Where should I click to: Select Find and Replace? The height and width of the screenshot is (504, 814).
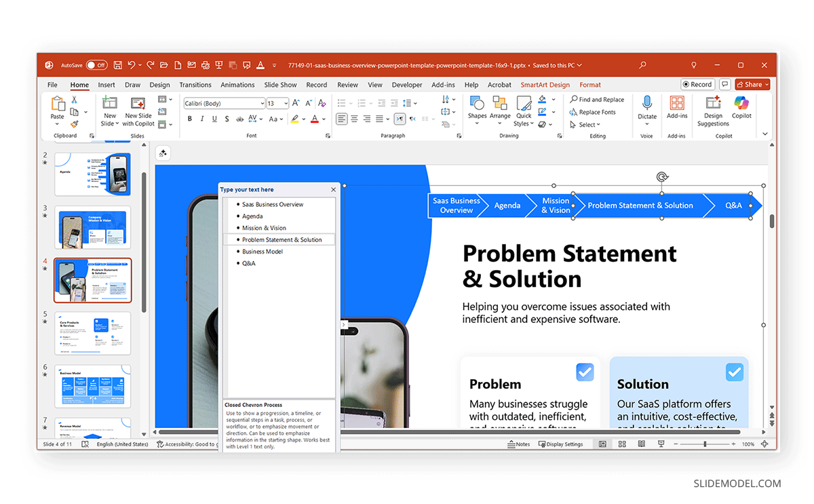click(x=598, y=99)
